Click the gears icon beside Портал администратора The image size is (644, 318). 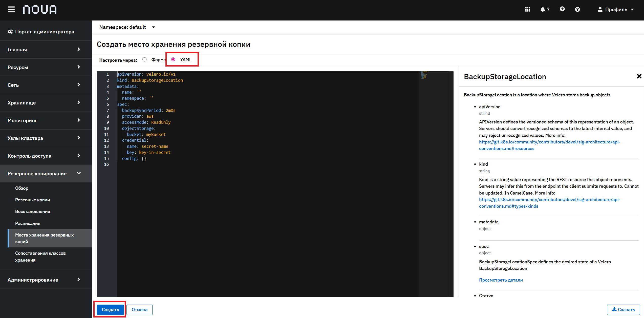tap(10, 32)
